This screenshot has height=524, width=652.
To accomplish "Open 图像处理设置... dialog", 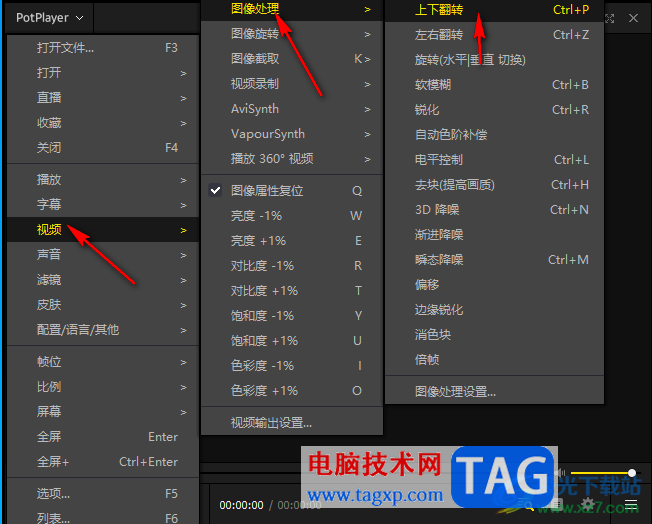I will coord(494,392).
